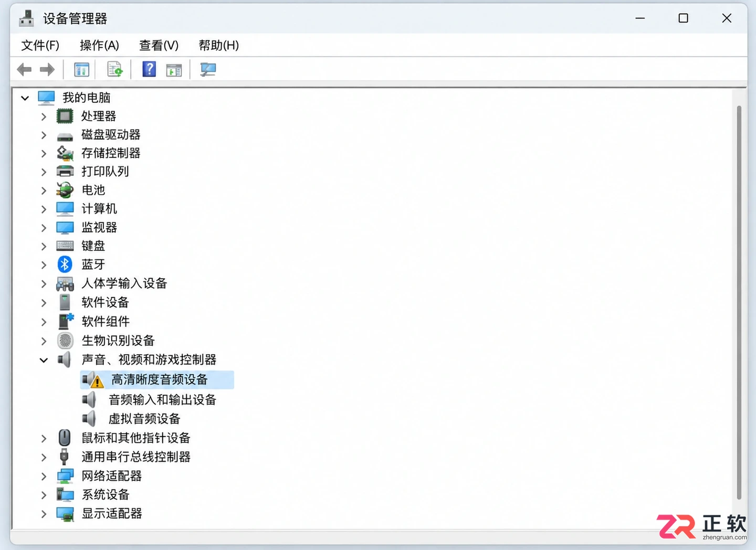756x550 pixels.
Task: Click the Back arrow toolbar button
Action: pos(24,69)
